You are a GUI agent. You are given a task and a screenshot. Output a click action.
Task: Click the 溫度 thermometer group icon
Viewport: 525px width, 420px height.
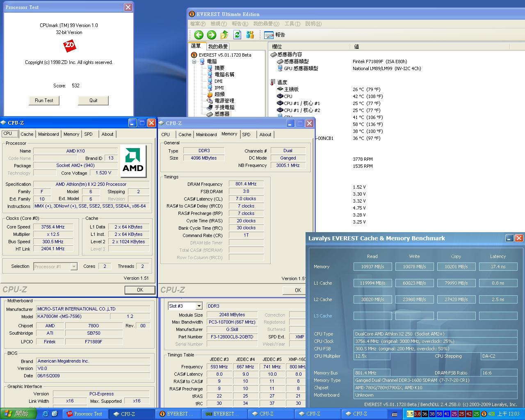coord(273,82)
